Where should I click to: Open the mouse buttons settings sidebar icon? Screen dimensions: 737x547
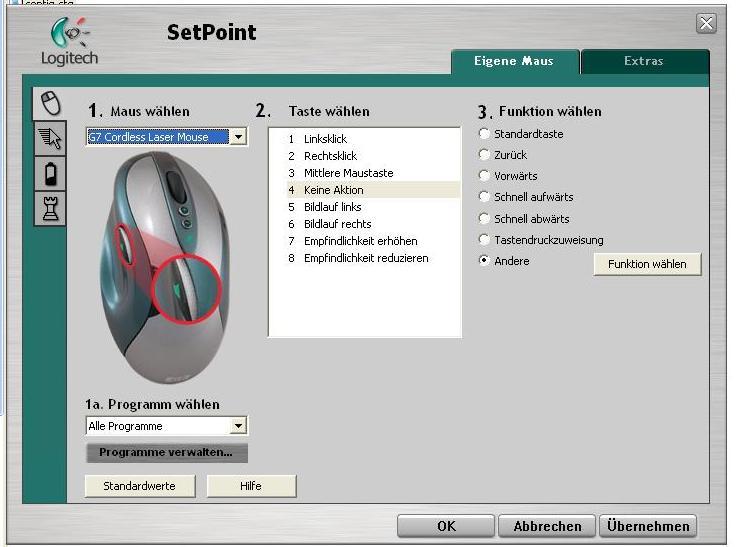coord(50,103)
